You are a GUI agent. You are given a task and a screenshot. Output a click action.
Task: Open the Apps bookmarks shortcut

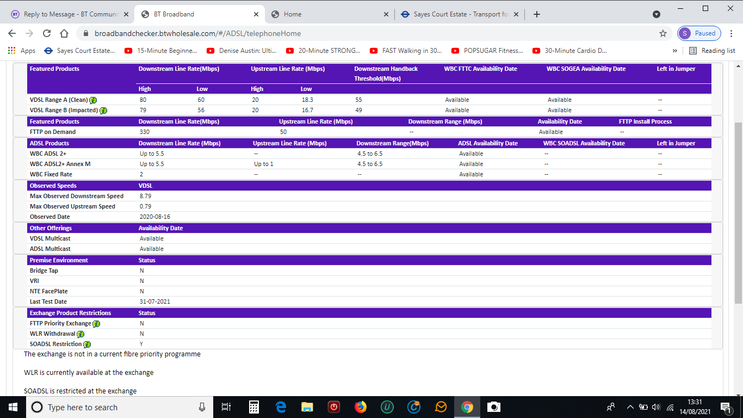click(x=21, y=50)
